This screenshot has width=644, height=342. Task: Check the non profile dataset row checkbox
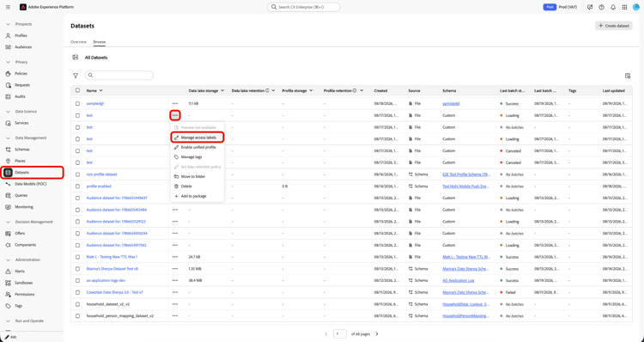77,174
